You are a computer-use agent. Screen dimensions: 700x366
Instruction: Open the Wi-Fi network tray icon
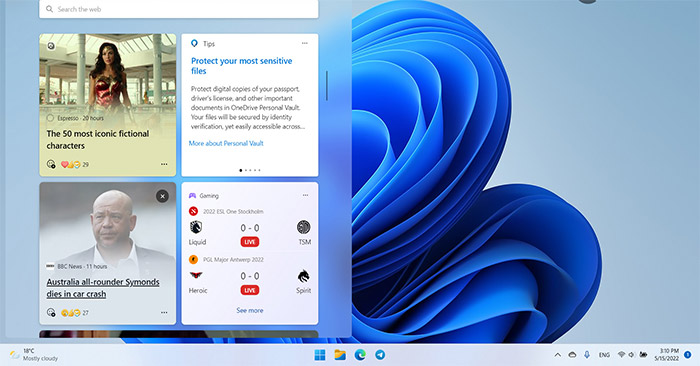click(x=621, y=355)
